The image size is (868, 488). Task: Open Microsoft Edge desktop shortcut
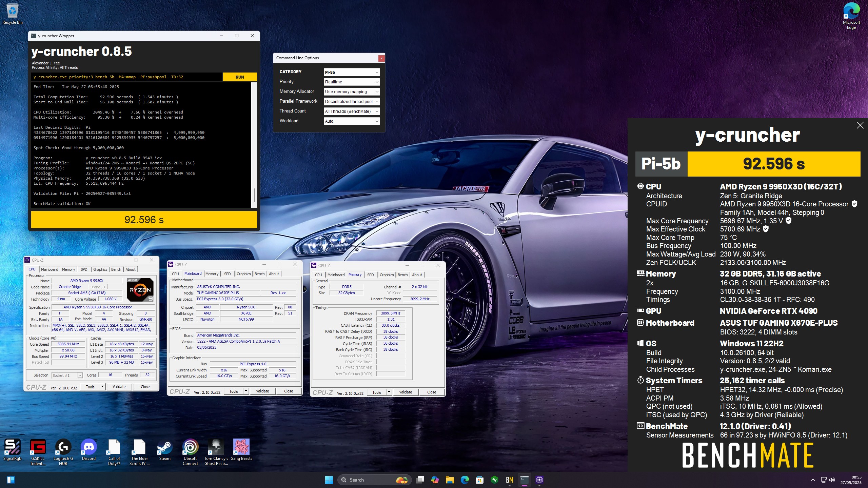851,16
